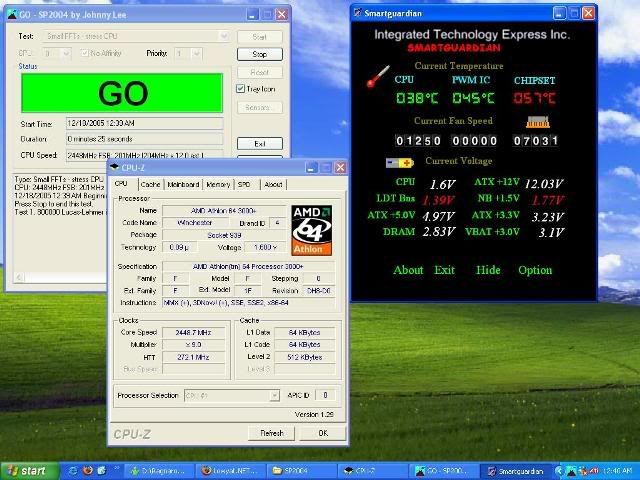Click the SP2004 title bar icon

coord(12,15)
